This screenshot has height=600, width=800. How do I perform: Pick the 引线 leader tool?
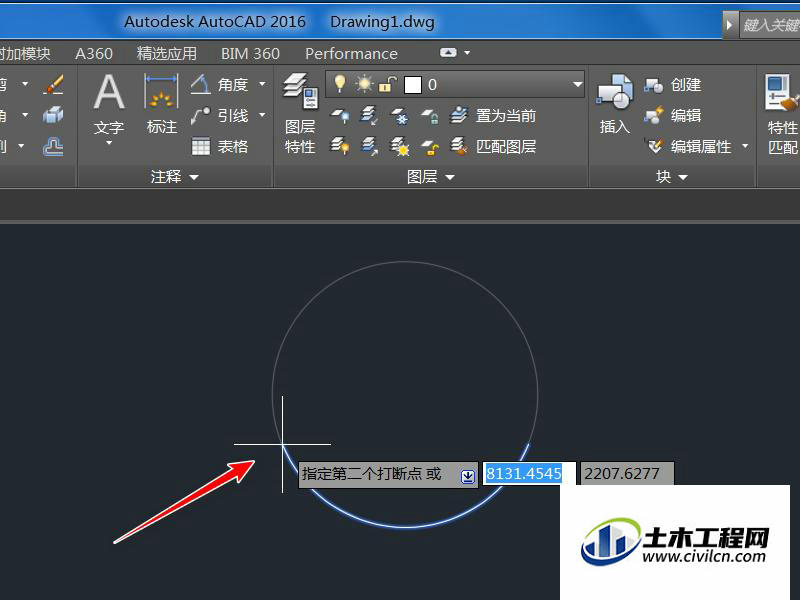[x=220, y=116]
